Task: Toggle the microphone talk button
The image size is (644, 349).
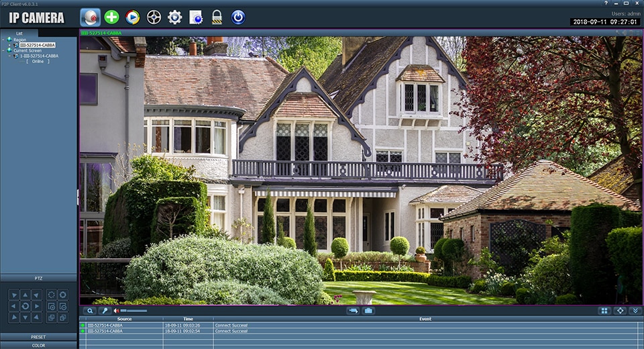Action: [x=104, y=311]
